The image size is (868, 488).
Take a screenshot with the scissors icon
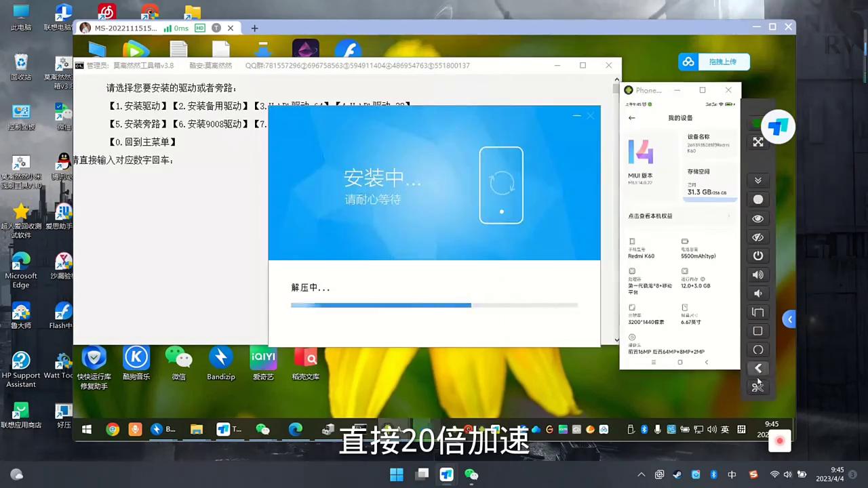click(757, 386)
